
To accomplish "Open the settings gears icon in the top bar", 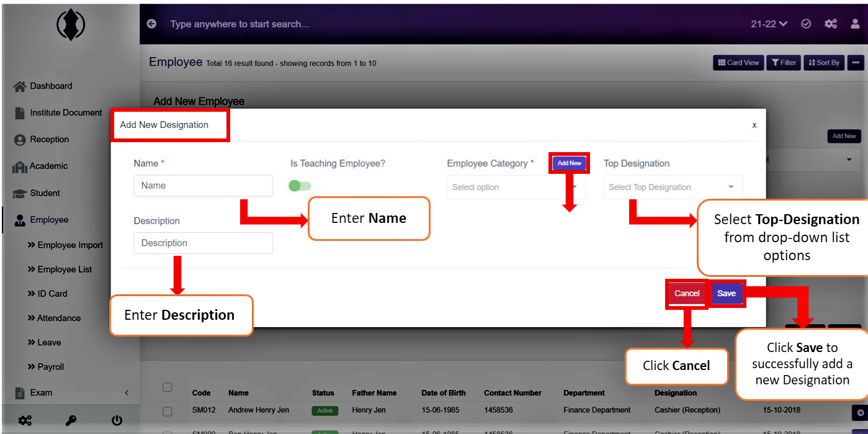I will click(831, 24).
